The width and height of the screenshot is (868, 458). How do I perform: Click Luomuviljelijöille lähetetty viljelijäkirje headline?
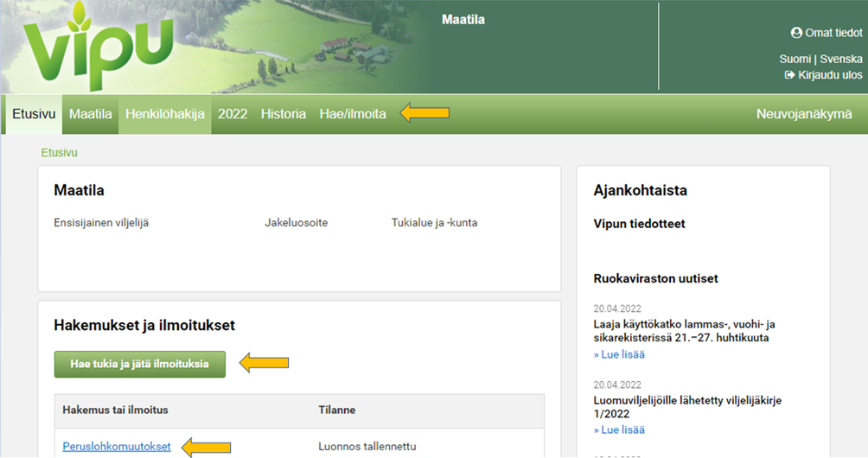click(687, 406)
